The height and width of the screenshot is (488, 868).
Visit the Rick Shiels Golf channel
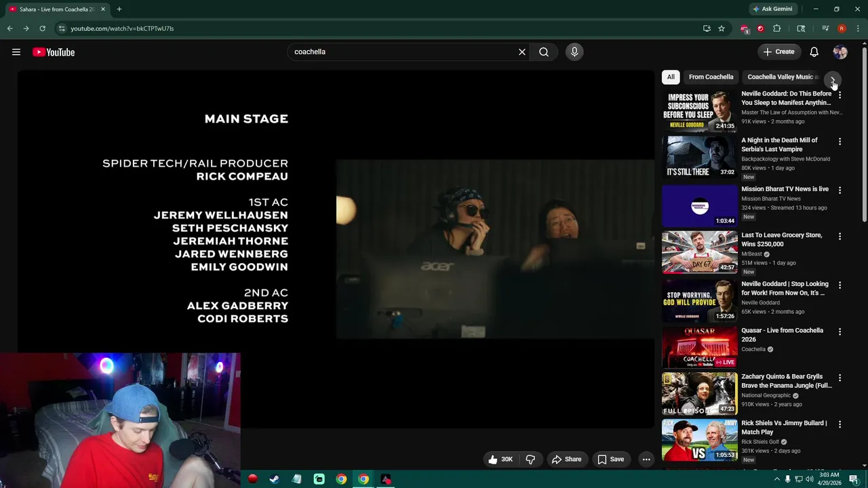[x=760, y=442]
